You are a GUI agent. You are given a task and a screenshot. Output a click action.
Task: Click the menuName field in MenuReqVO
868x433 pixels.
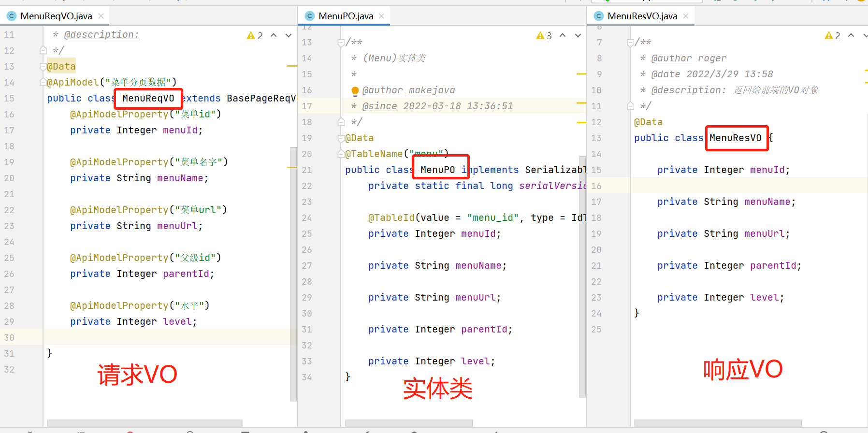click(180, 178)
